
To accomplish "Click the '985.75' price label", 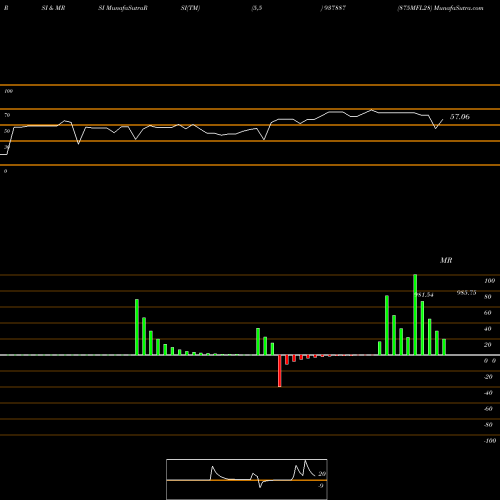I will tap(466, 293).
